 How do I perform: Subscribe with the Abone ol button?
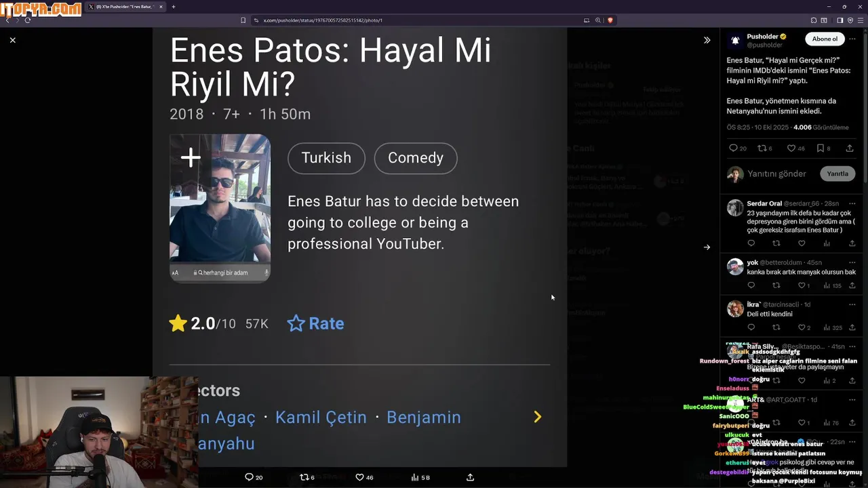(825, 39)
